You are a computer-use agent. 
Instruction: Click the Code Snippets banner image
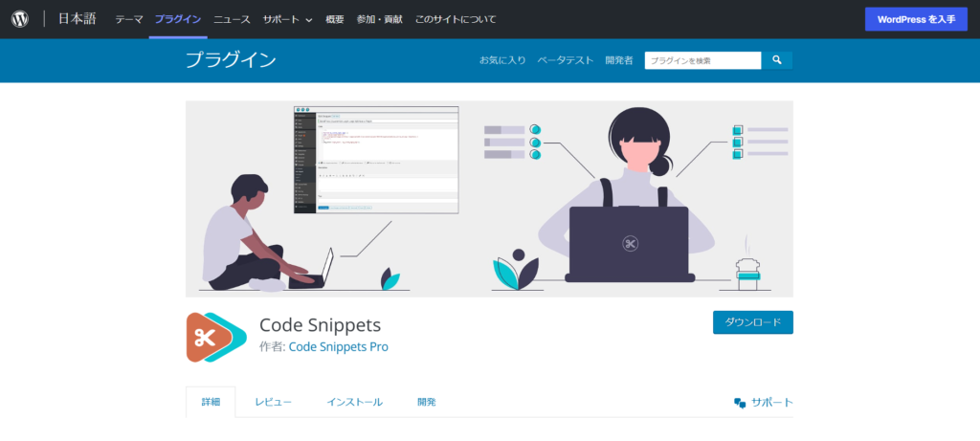(x=489, y=199)
